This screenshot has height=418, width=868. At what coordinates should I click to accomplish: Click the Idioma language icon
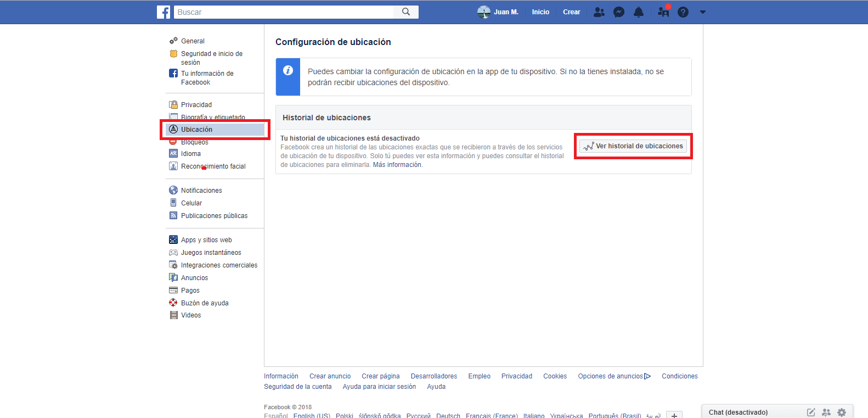pyautogui.click(x=173, y=153)
